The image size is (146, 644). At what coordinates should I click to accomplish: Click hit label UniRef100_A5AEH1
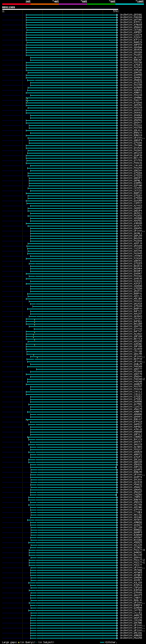point(131,80)
